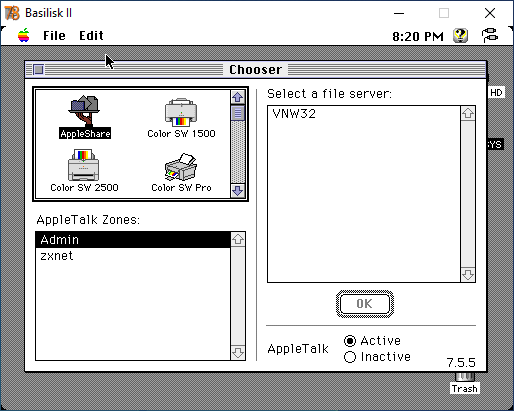Open the Apple menu
The image size is (514, 411).
point(24,35)
